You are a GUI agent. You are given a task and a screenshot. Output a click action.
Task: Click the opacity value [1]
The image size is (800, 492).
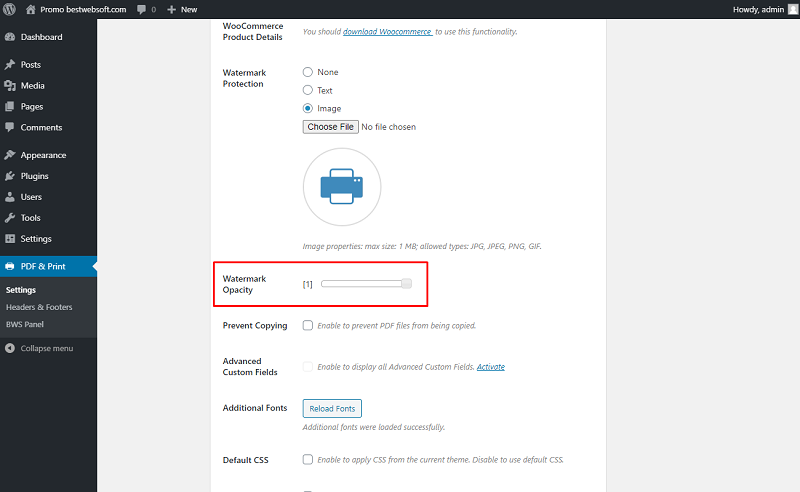coord(307,284)
